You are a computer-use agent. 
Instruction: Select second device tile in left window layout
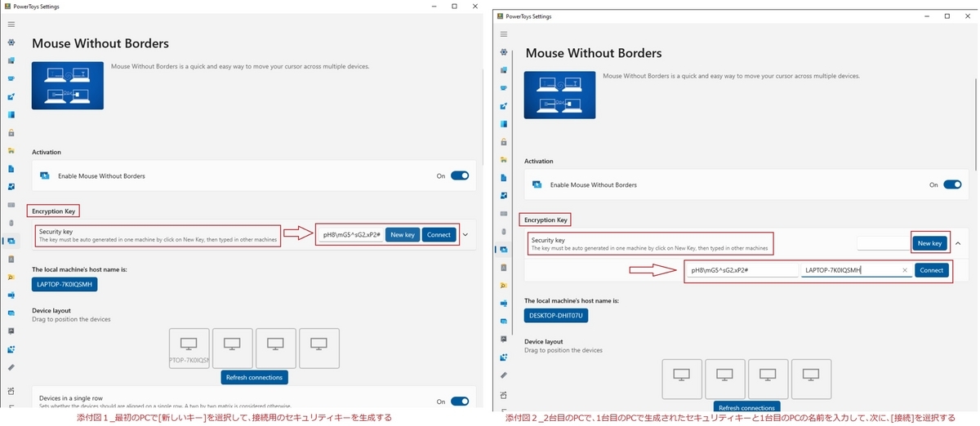(233, 348)
